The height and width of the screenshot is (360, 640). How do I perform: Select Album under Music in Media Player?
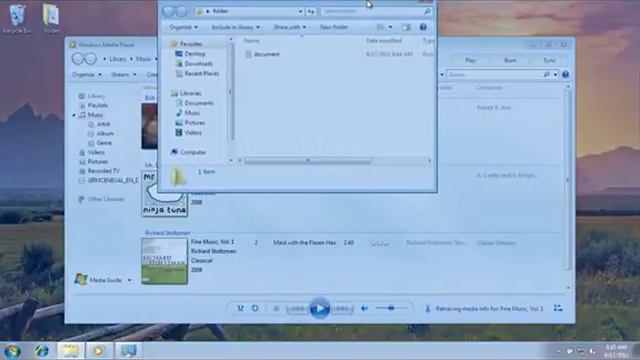coord(104,133)
